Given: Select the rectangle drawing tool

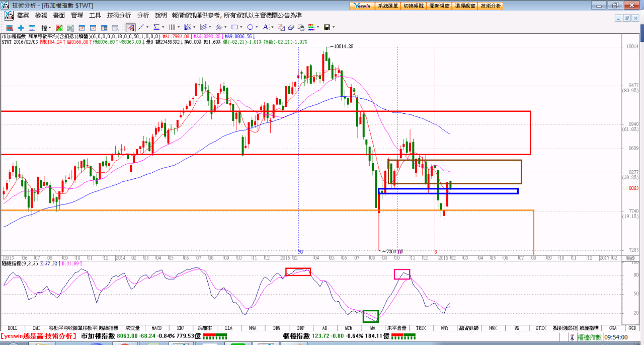Looking at the screenshot, I should pos(234,27).
